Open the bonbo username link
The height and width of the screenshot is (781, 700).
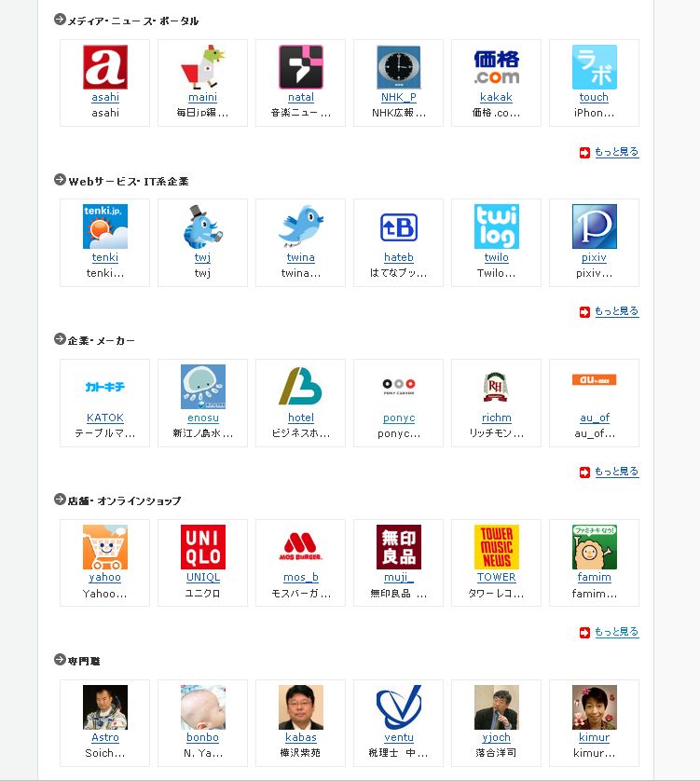click(x=203, y=738)
